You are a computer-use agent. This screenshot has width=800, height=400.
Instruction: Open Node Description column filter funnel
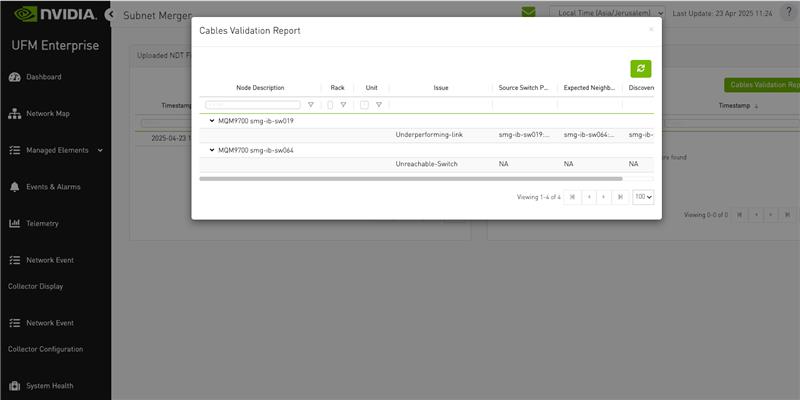[311, 105]
